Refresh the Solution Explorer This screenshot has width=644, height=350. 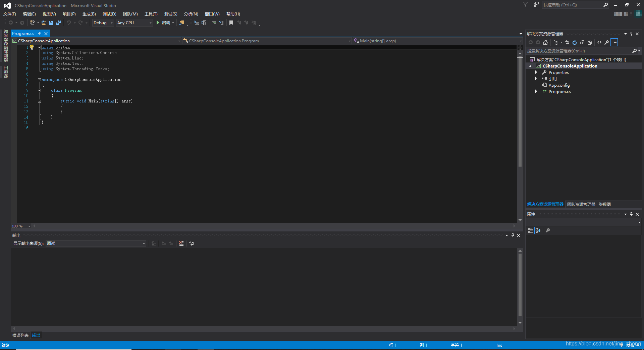click(x=575, y=42)
